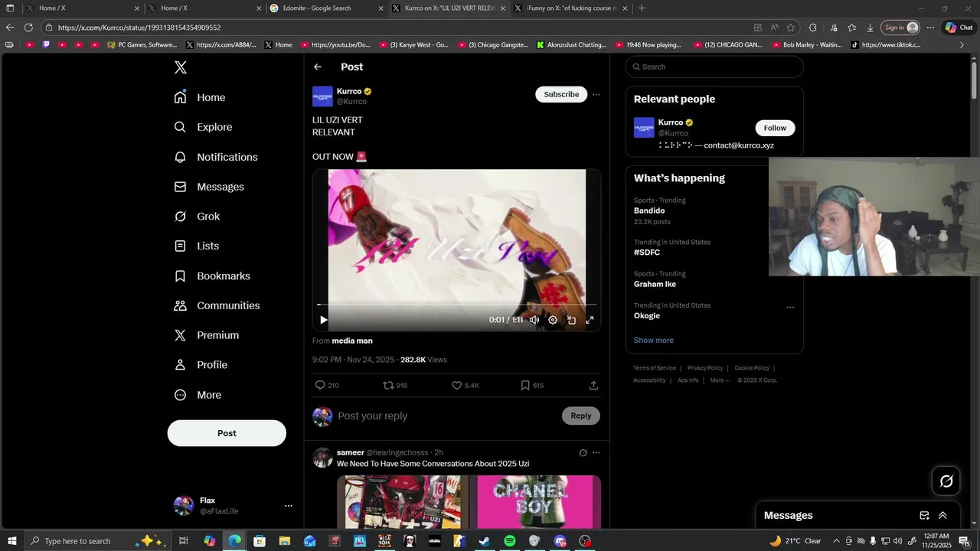Open the media man source link

(352, 341)
